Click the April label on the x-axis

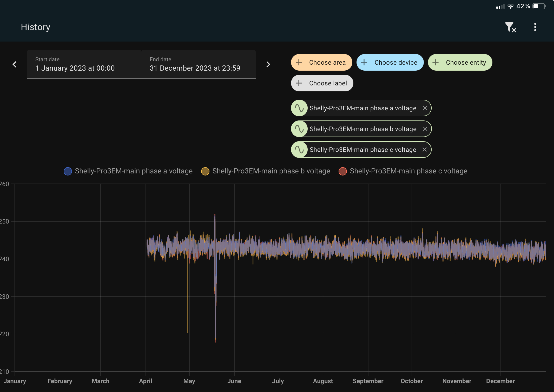[146, 381]
